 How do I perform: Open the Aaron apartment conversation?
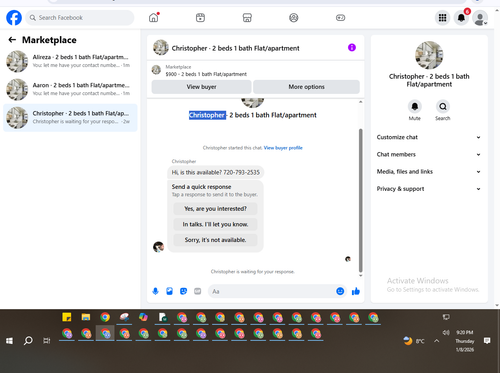(70, 89)
